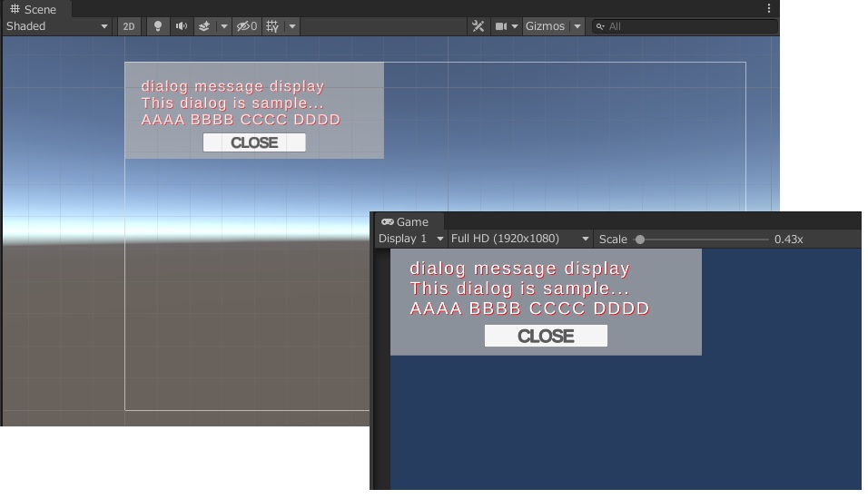The image size is (868, 499).
Task: Open Gizmos dropdown arrow
Action: [577, 26]
